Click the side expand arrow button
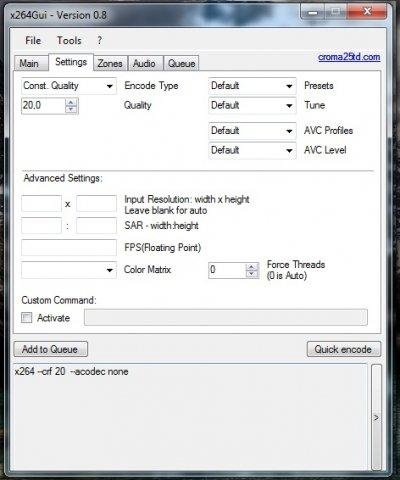400x480 pixels. (x=376, y=418)
